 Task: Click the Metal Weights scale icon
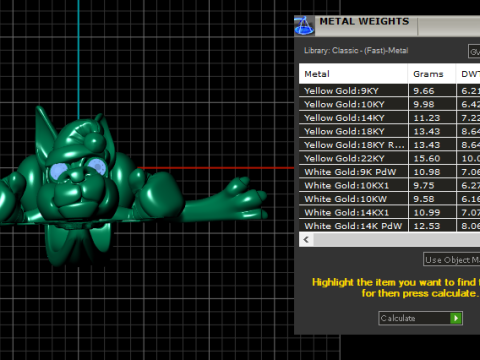304,26
